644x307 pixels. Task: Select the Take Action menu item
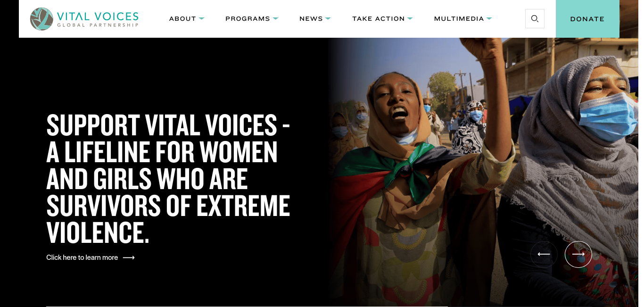tap(379, 19)
